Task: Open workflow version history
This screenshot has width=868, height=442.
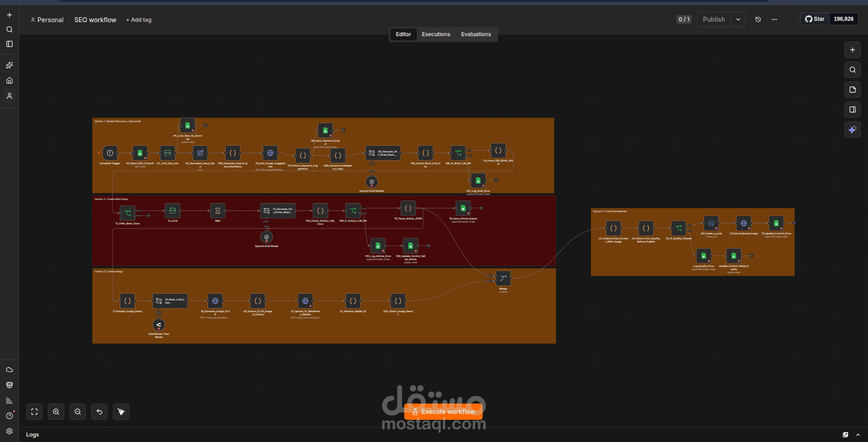Action: [x=758, y=19]
